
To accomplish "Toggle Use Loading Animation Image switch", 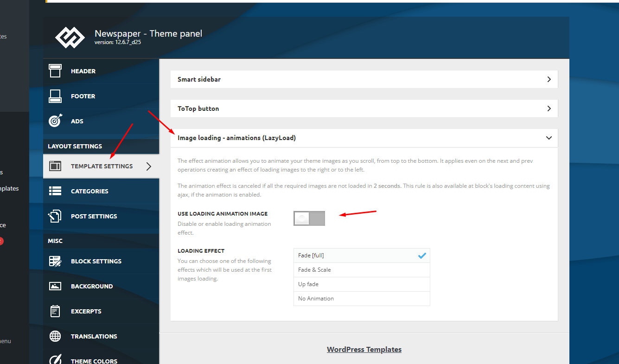I will pos(309,218).
